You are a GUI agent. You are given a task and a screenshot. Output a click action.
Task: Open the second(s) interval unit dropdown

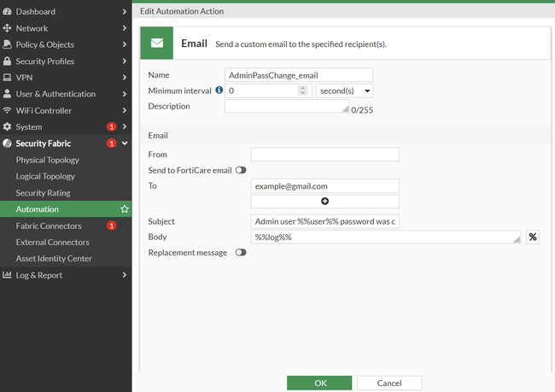[344, 91]
